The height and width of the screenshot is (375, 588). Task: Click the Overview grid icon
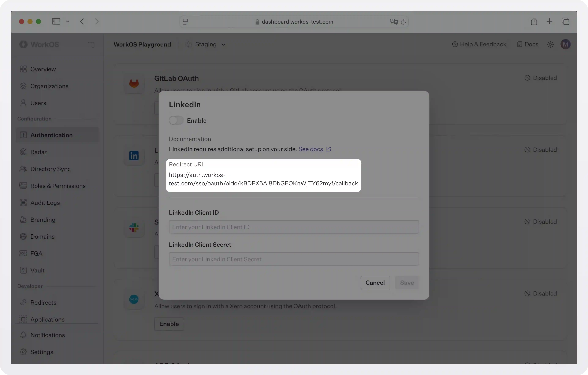coord(23,69)
